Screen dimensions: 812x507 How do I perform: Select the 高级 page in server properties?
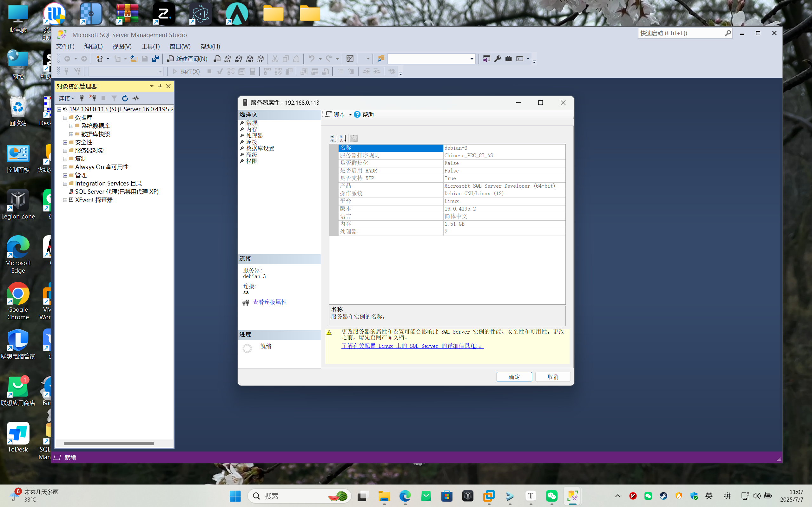pyautogui.click(x=252, y=155)
